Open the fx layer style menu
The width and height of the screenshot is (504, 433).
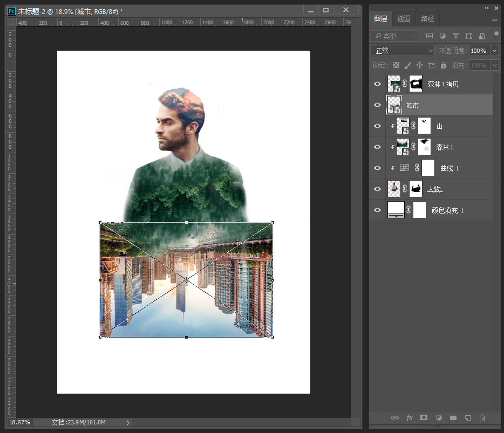(410, 417)
